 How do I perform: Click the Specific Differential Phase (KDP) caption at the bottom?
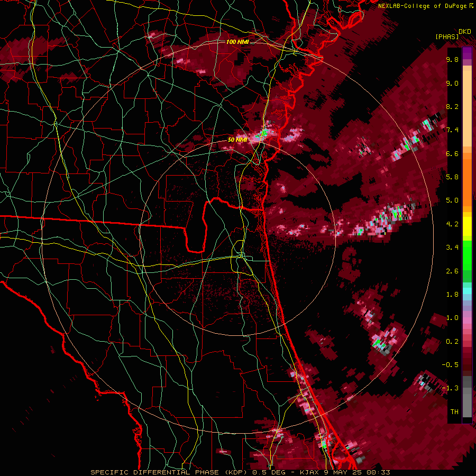[x=241, y=472]
